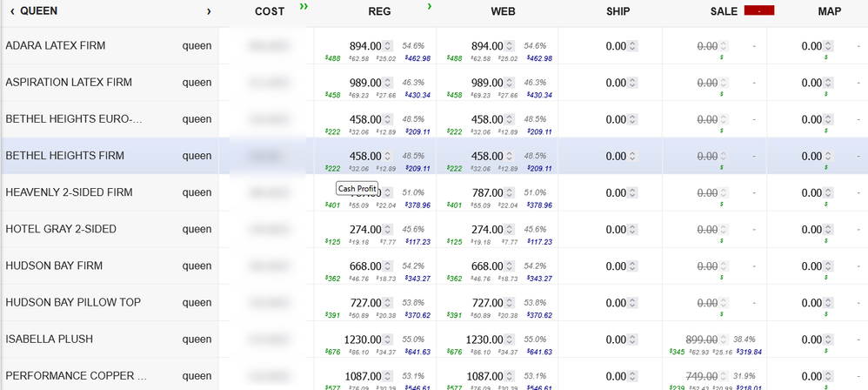Click the REG column header
868x390 pixels.
click(379, 11)
